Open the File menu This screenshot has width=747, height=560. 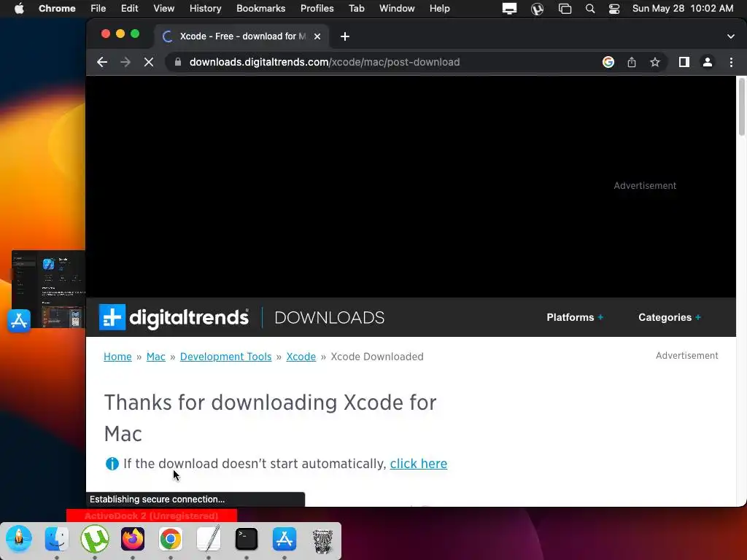tap(98, 9)
